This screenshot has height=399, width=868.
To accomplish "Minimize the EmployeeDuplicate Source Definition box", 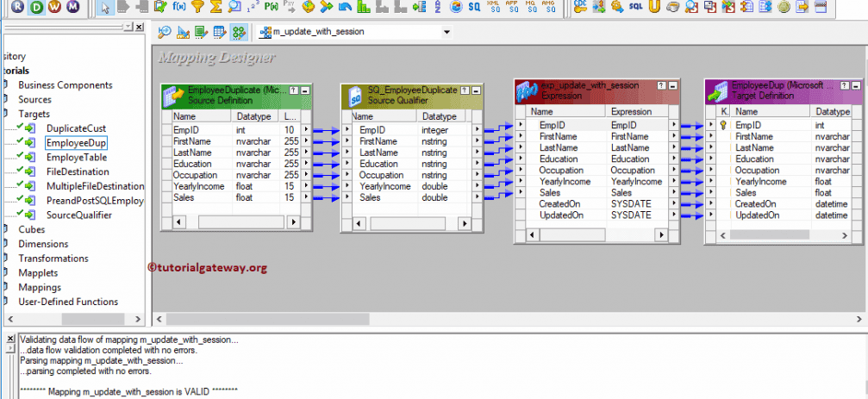I will [305, 90].
